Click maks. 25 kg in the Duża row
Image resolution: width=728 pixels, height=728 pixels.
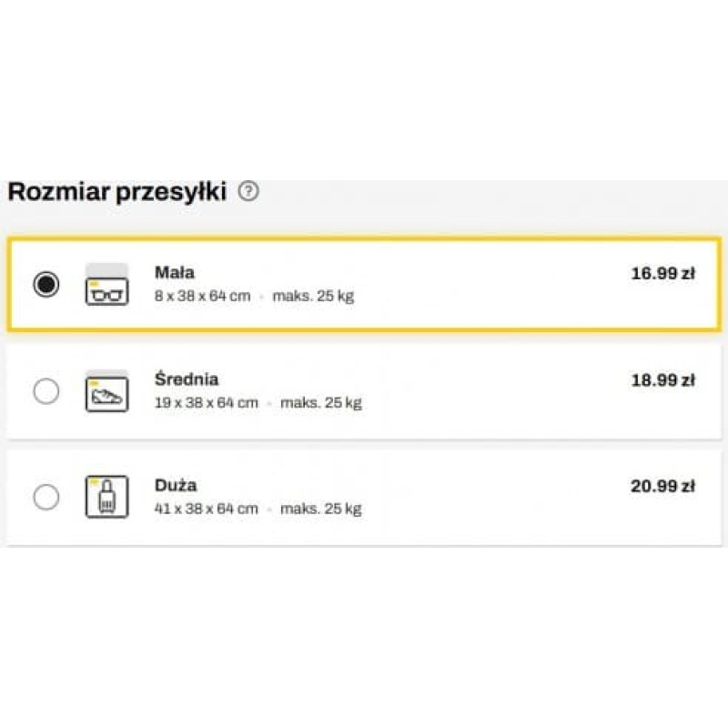click(x=320, y=509)
